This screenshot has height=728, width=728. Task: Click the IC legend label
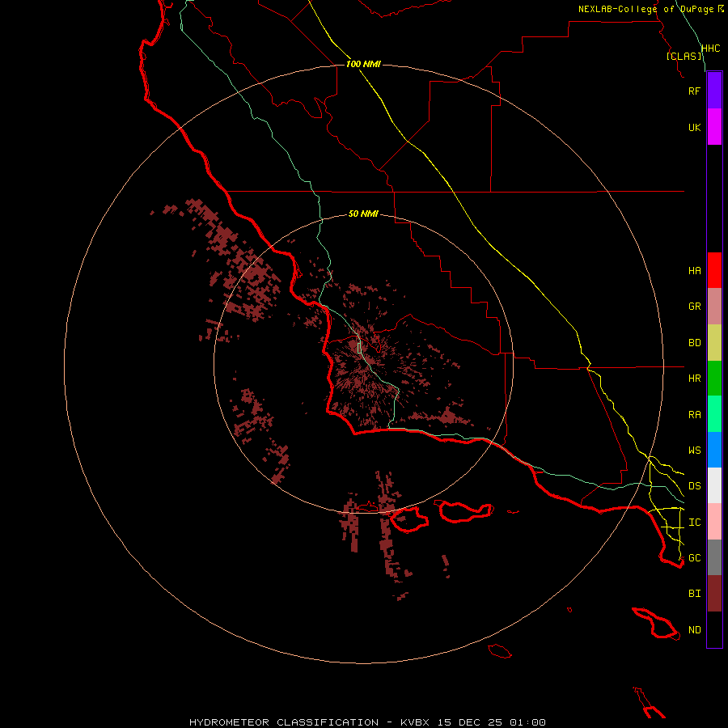[x=695, y=523]
